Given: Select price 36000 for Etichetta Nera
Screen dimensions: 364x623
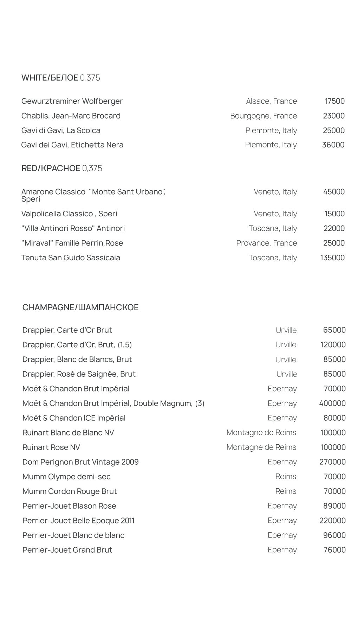Looking at the screenshot, I should tap(333, 145).
